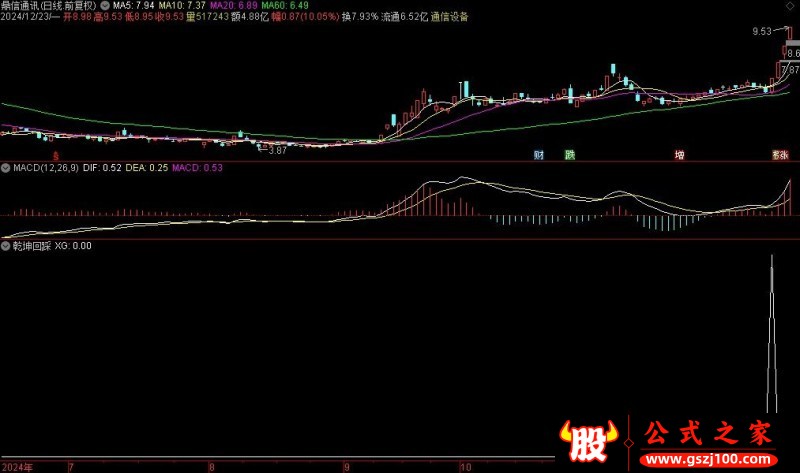The image size is (800, 473).
Task: Click the blue 财 event marker
Action: (539, 155)
